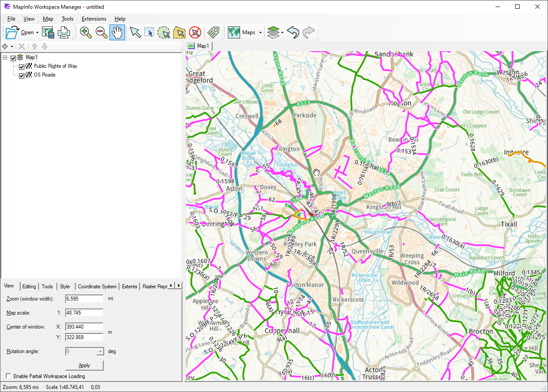Open the Extensions menu

pos(94,19)
